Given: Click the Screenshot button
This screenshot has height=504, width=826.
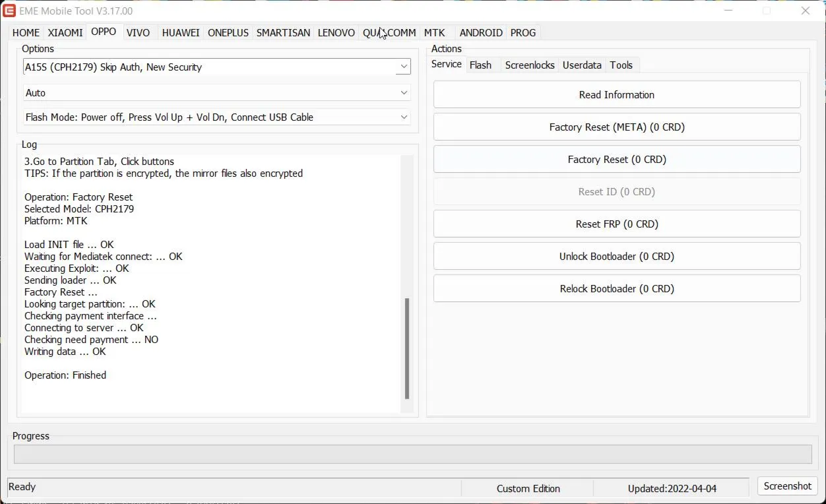Looking at the screenshot, I should [788, 486].
